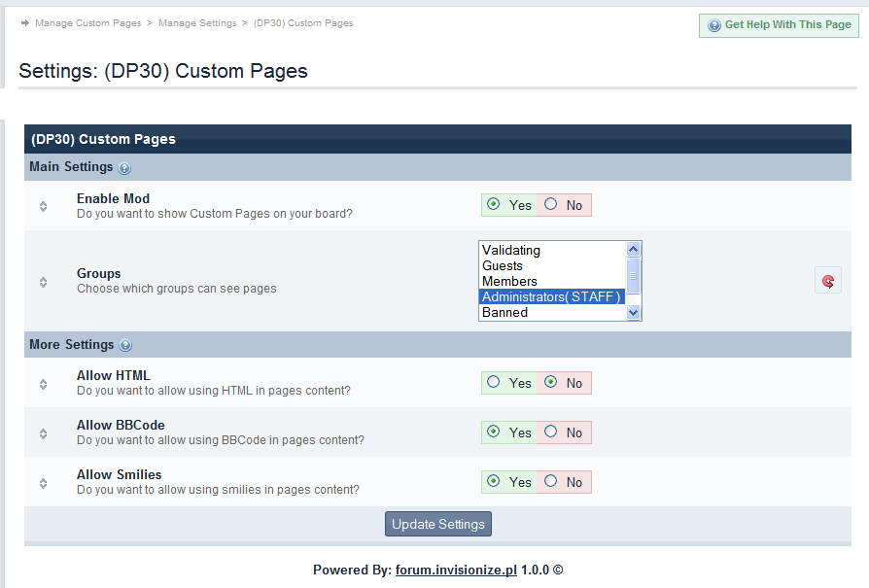Select Guests in the Groups list
The image size is (869, 588).
[x=503, y=266]
